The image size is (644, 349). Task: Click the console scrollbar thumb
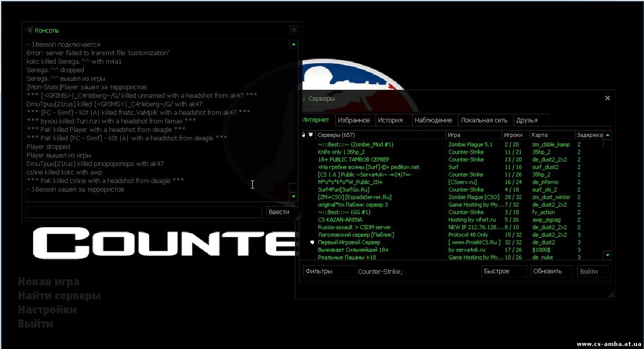293,188
